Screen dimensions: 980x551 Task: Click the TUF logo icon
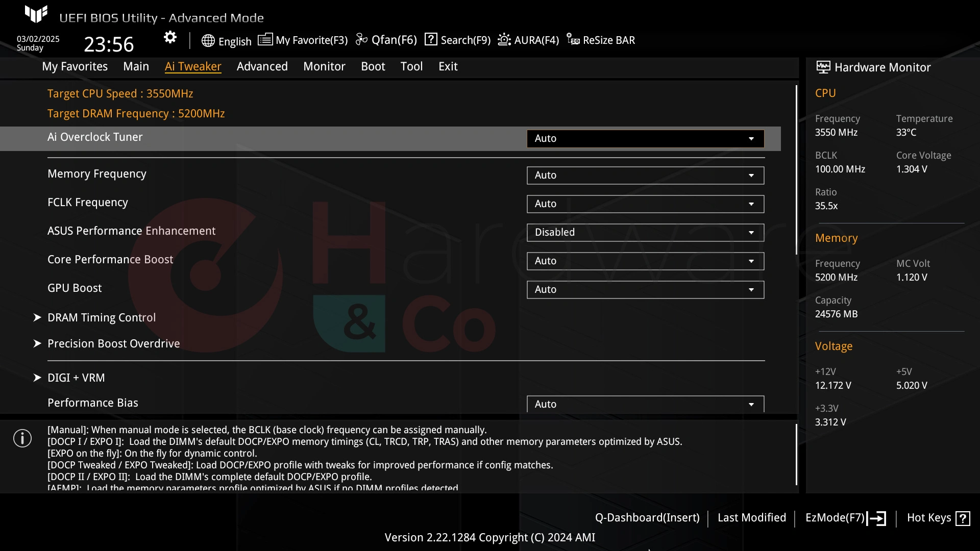[x=36, y=14]
